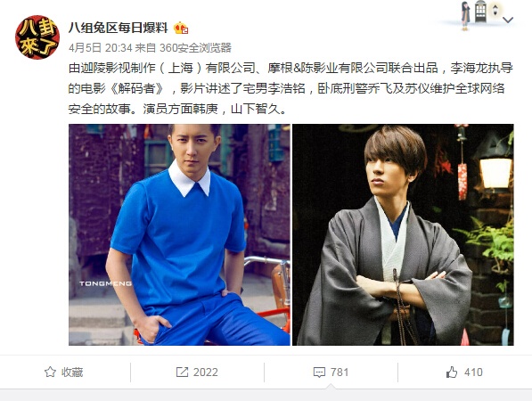This screenshot has width=532, height=401.
Task: Click the repost share icon
Action: [182, 372]
